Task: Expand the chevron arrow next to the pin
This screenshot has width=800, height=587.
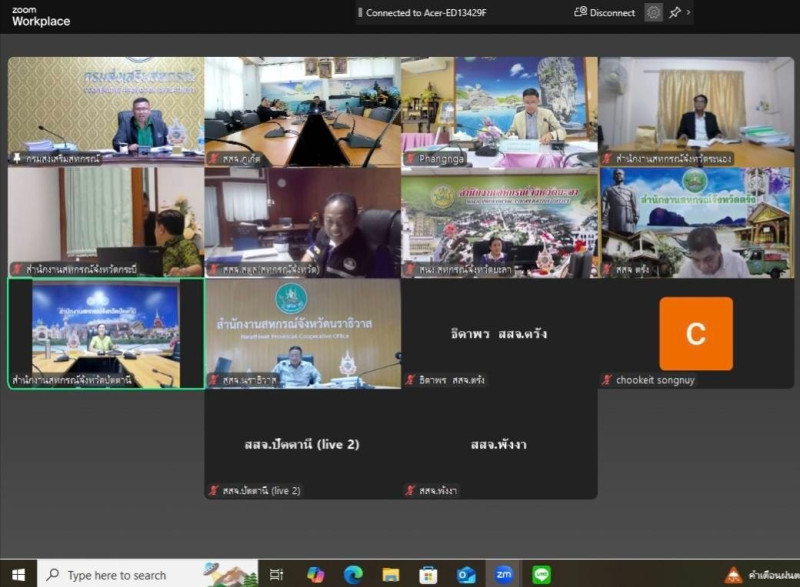Action: point(688,13)
